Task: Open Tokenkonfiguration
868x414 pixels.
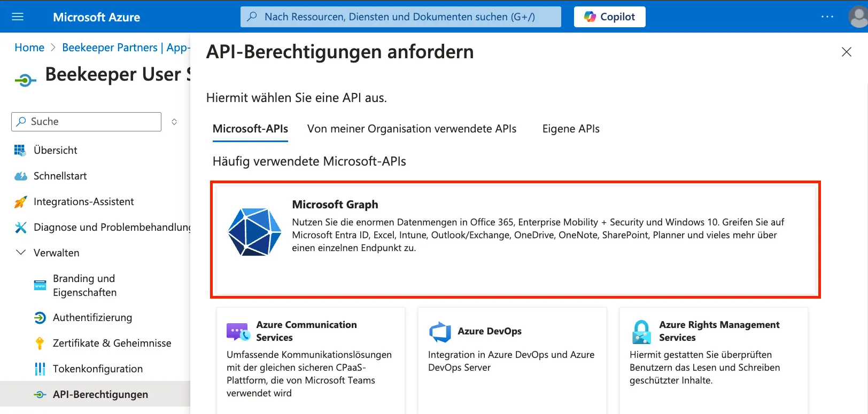Action: [x=97, y=369]
